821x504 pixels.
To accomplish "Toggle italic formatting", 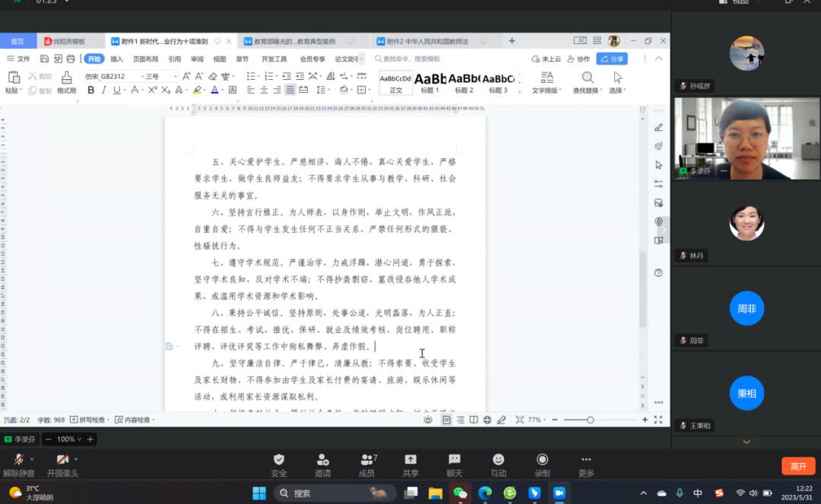I will pyautogui.click(x=103, y=90).
